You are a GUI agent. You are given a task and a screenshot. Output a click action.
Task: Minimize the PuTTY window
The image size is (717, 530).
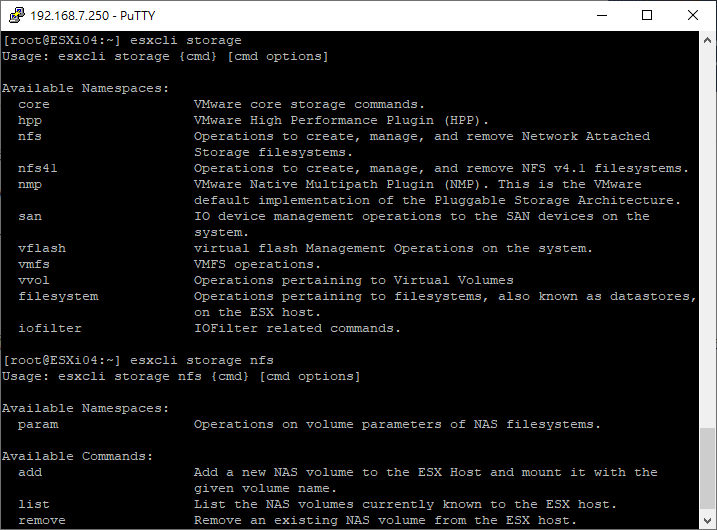602,15
